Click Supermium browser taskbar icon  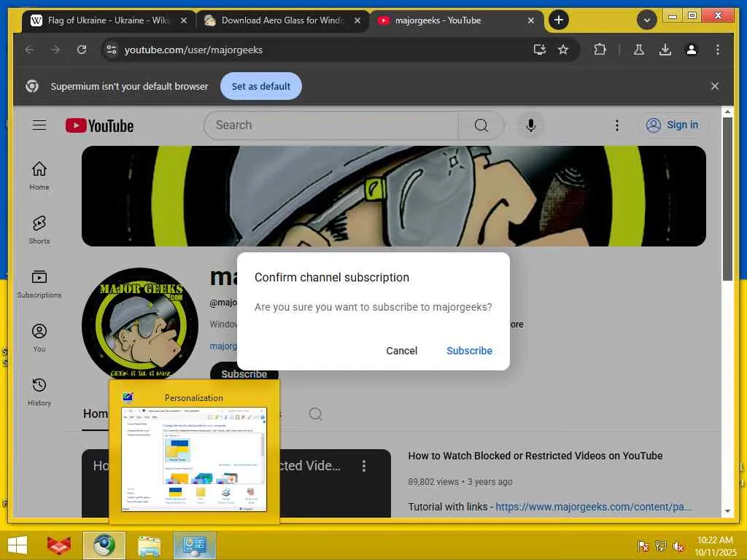(x=104, y=545)
